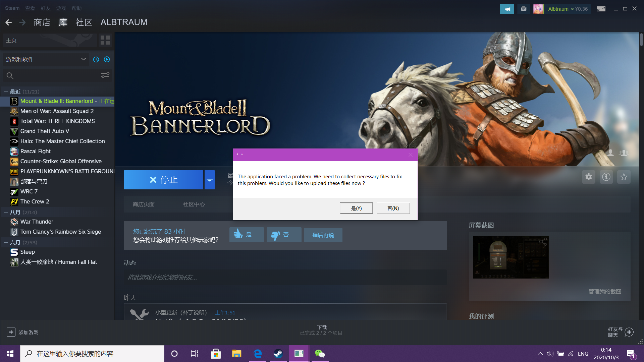Stop the running game with 停止
Screen dimensions: 644x362
point(163,180)
